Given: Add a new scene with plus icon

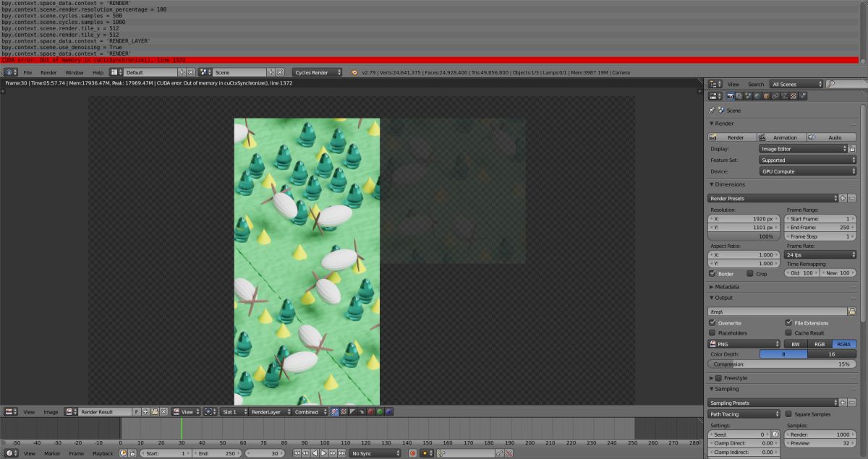Looking at the screenshot, I should 271,72.
